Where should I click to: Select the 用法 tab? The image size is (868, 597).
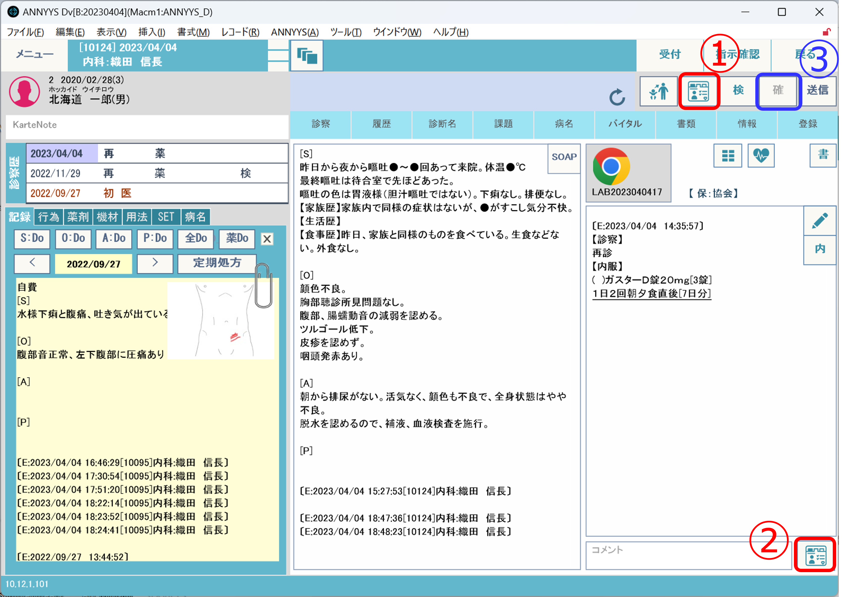point(137,217)
